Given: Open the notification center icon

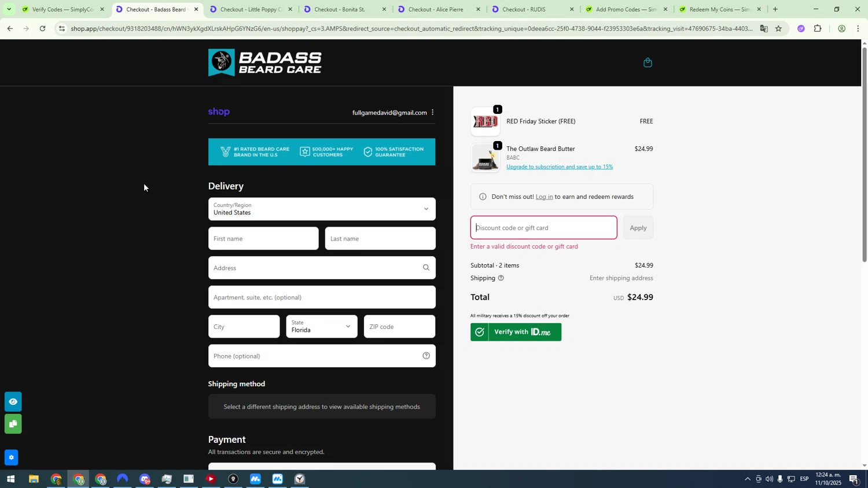Looking at the screenshot, I should [x=854, y=479].
